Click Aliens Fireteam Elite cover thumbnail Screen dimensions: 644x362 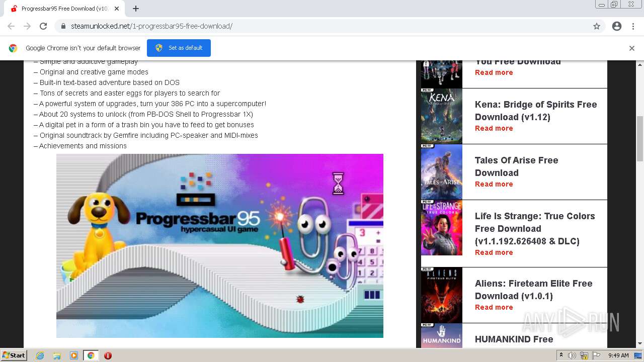442,295
